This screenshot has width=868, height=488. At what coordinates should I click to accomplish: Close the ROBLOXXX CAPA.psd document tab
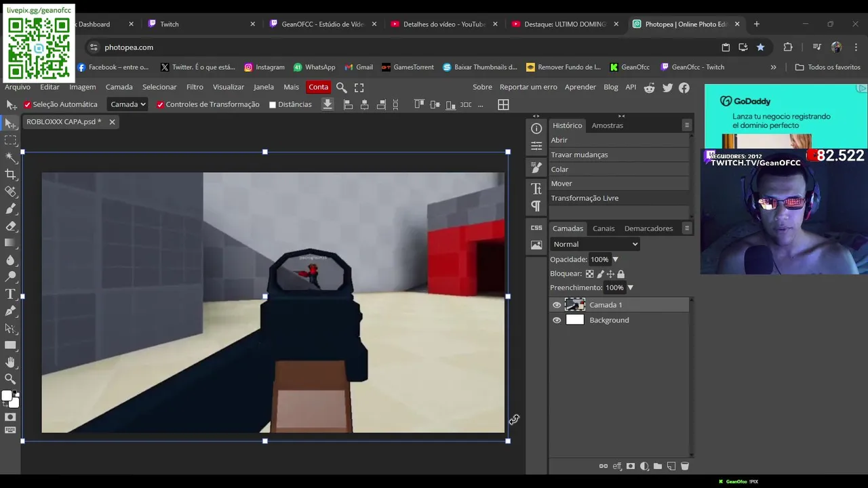point(112,122)
